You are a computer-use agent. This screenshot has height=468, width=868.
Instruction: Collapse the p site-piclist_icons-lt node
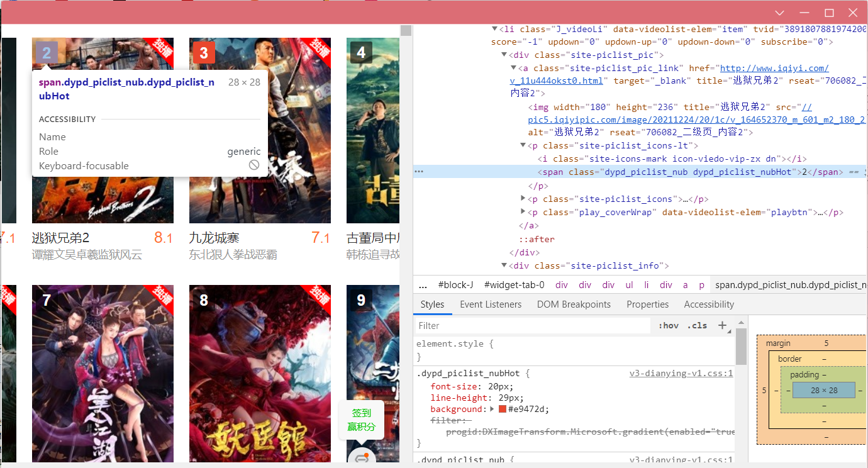pyautogui.click(x=523, y=145)
